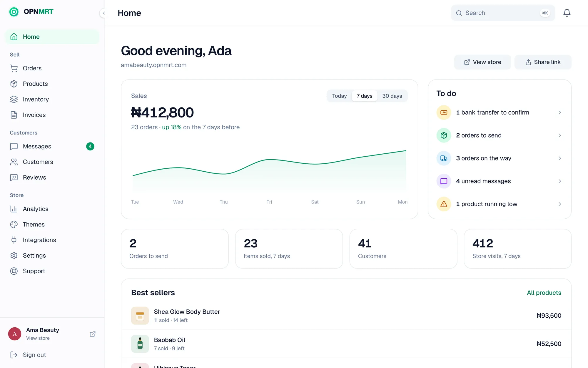Click the card labeled Customers showing 41

403,249
